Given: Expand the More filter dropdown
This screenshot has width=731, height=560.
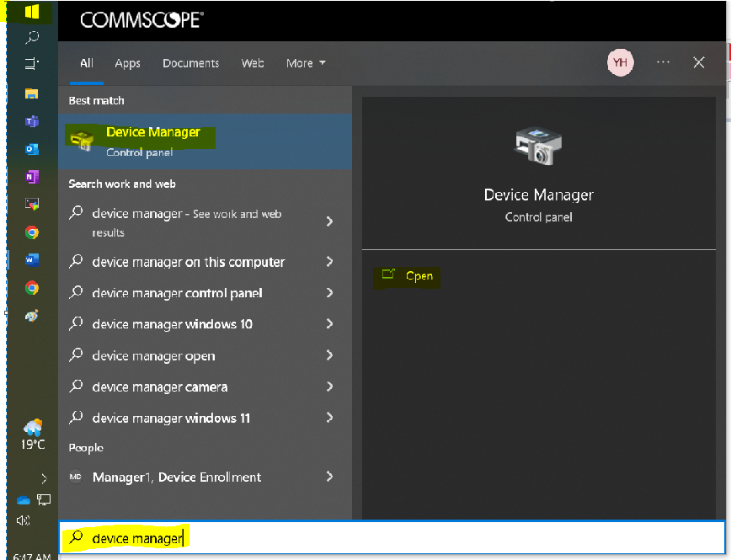Looking at the screenshot, I should pos(306,63).
